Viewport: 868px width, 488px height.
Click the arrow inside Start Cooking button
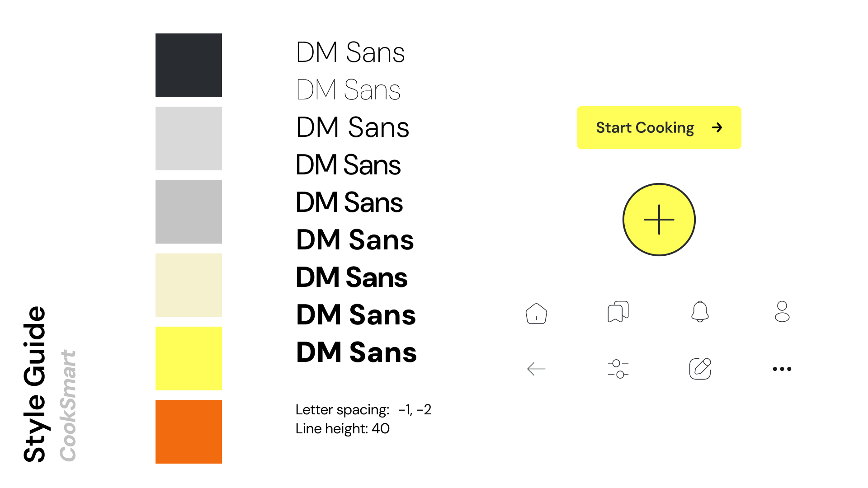click(717, 128)
